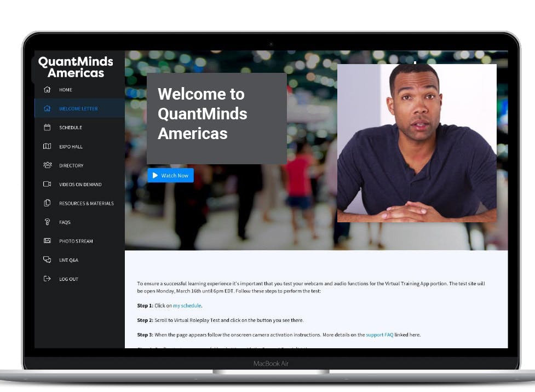Open LIVE Q&A
This screenshot has height=392, width=535.
[x=68, y=260]
